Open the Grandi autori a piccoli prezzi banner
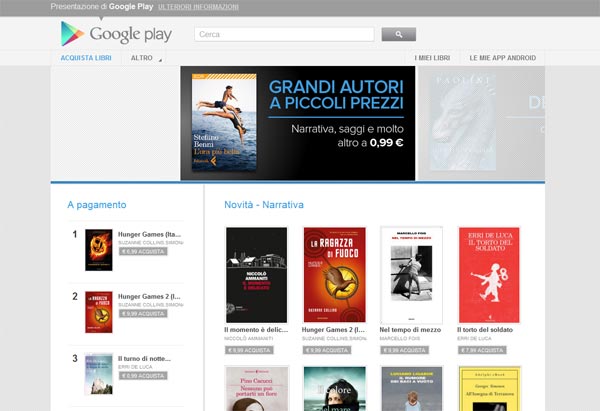 point(298,123)
